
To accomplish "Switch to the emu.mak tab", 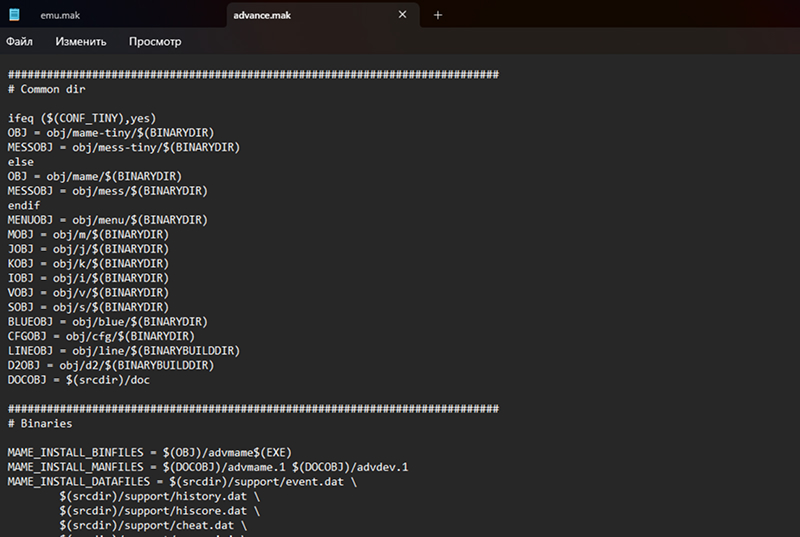I will pyautogui.click(x=60, y=15).
